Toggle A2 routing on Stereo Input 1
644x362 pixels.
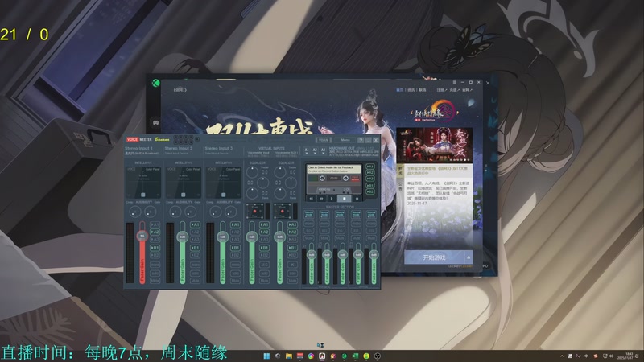point(155,232)
